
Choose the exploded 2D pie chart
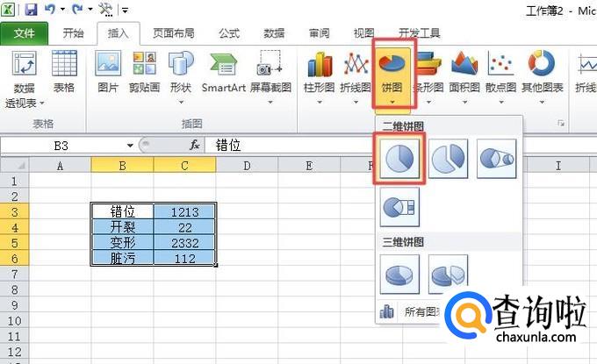(x=448, y=158)
